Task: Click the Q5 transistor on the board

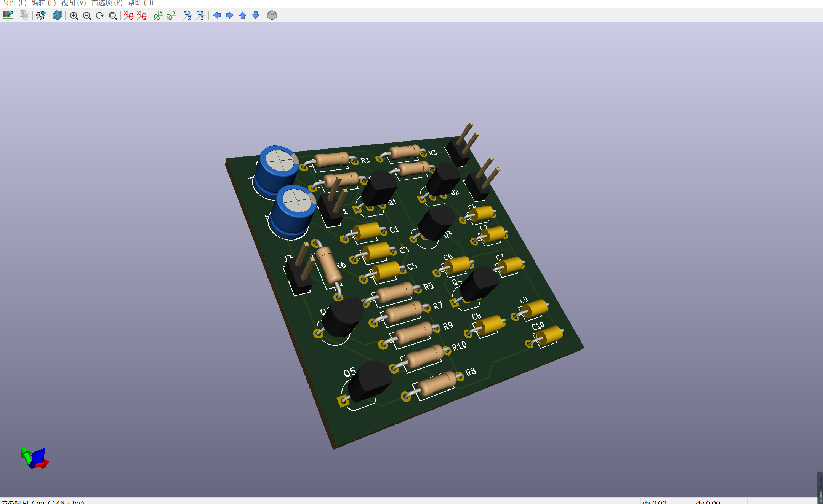Action: pos(370,381)
